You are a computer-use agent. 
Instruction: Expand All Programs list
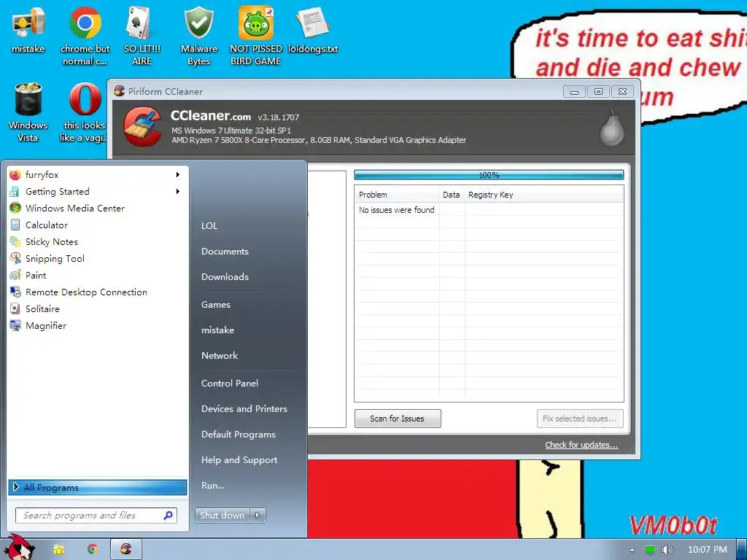point(97,487)
